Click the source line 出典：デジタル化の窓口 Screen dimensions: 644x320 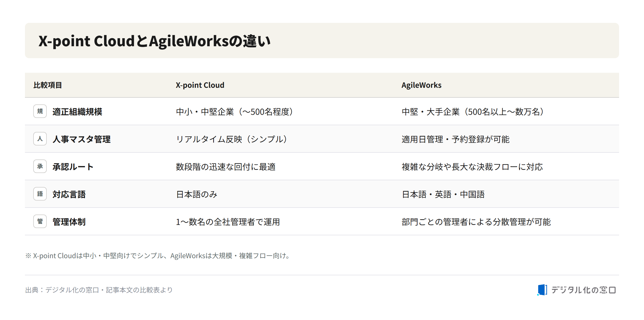(99, 290)
